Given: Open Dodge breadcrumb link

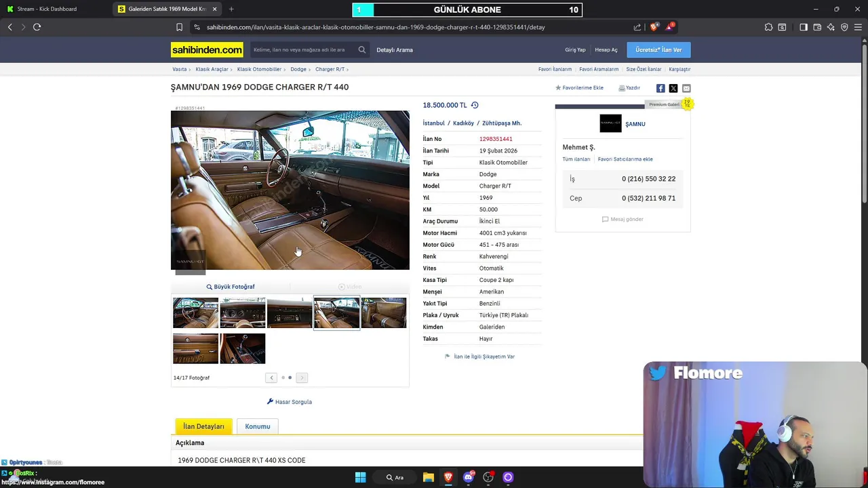Looking at the screenshot, I should pyautogui.click(x=298, y=69).
